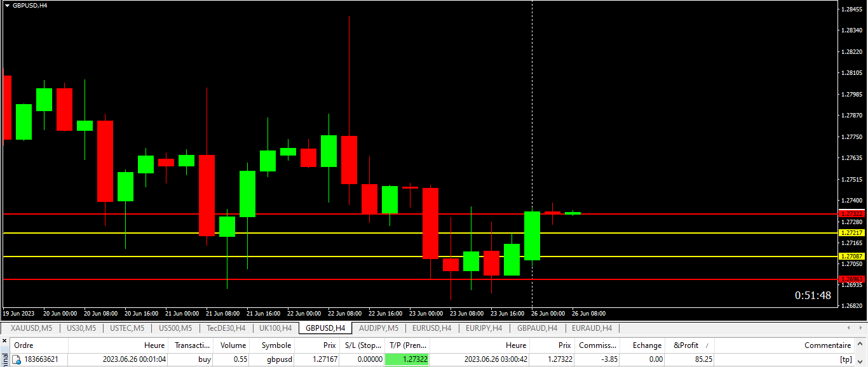Open the EURUSD,H4 chart tab

click(431, 328)
